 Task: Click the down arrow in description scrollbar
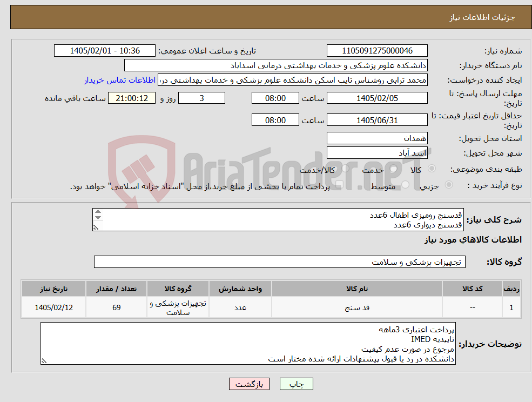(x=98, y=218)
